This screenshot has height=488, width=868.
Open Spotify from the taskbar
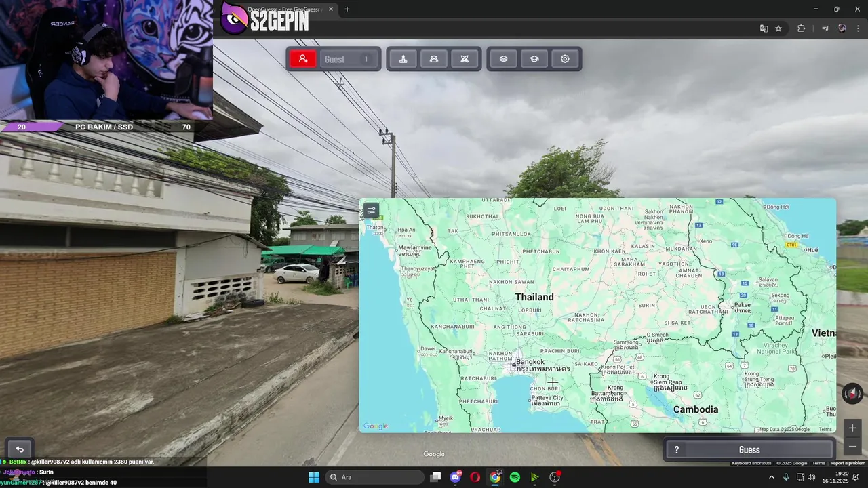pos(515,477)
